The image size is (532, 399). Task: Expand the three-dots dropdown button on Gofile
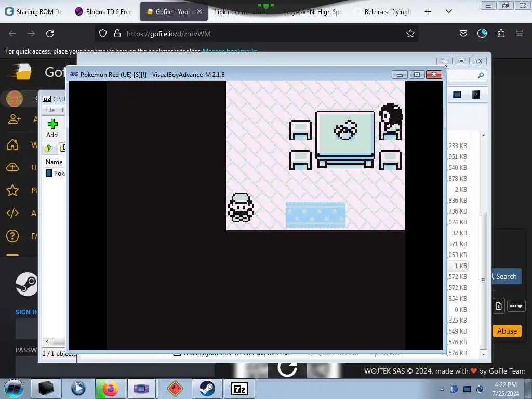point(516,306)
